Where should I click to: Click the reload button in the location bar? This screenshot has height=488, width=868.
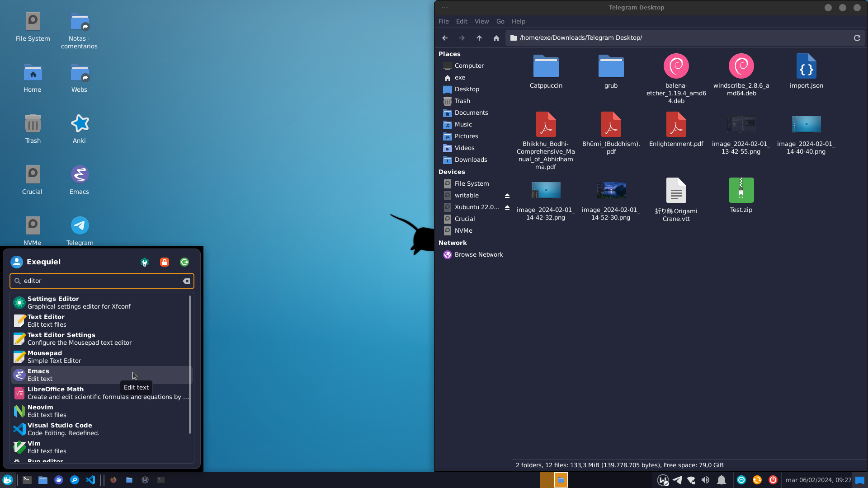857,38
